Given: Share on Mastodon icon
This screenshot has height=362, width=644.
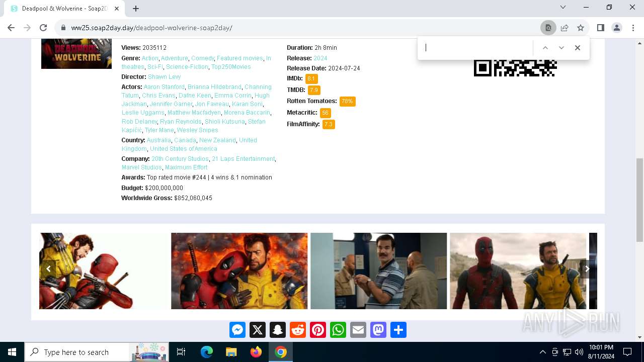Looking at the screenshot, I should pos(378,330).
